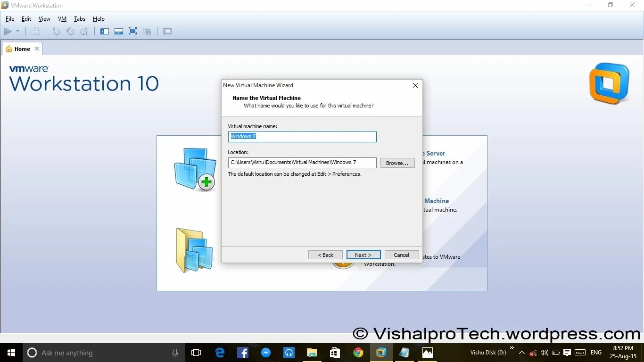Open the File menu
Screen dimensions: 644x362
pyautogui.click(x=10, y=19)
